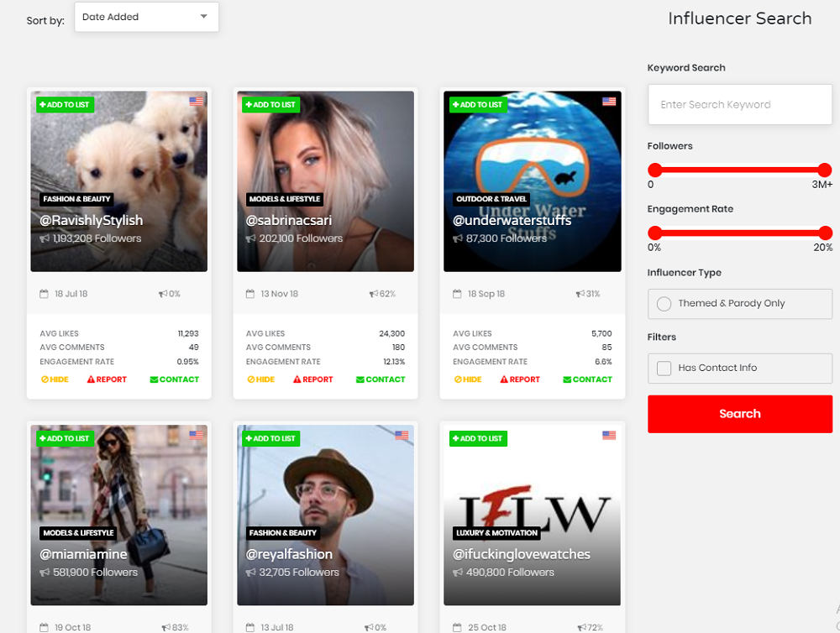The height and width of the screenshot is (633, 840).
Task: Click the Engagement Rate slider right handle
Action: [x=825, y=233]
